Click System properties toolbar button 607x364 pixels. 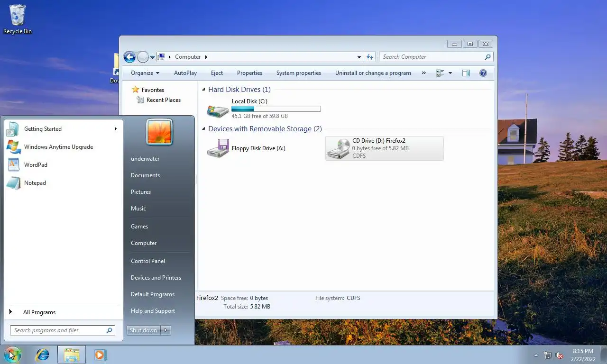click(x=299, y=73)
